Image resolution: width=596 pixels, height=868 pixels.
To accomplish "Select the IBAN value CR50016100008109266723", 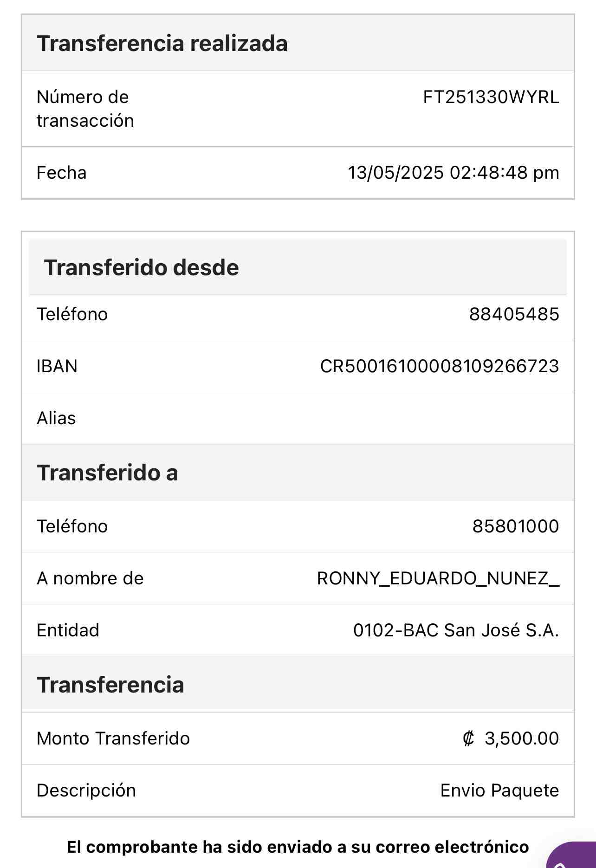I will tap(440, 366).
